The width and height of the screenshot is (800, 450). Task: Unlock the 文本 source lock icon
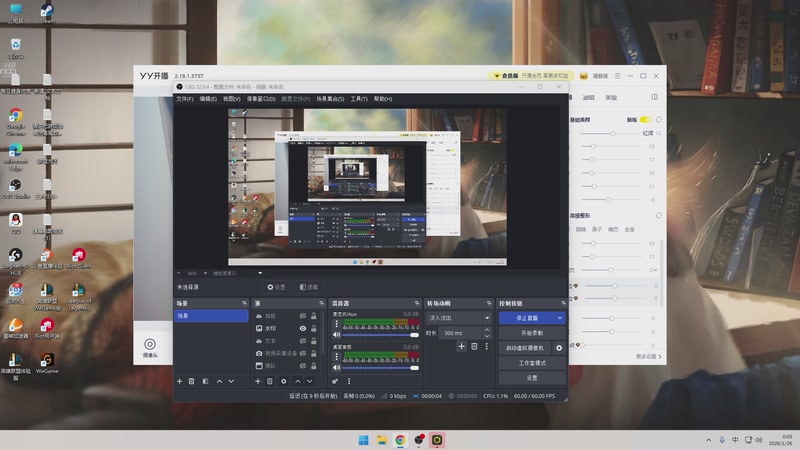(x=314, y=341)
